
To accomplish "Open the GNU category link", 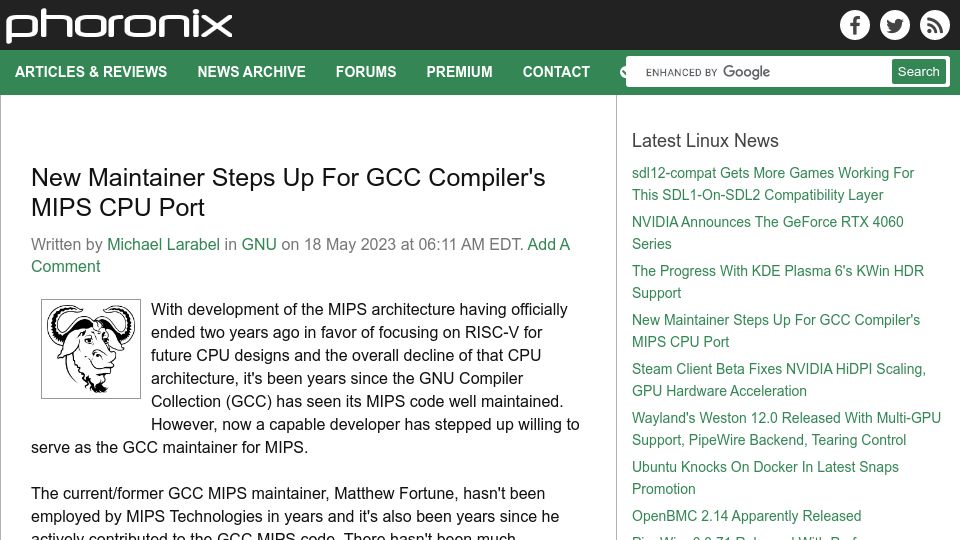I will point(259,244).
